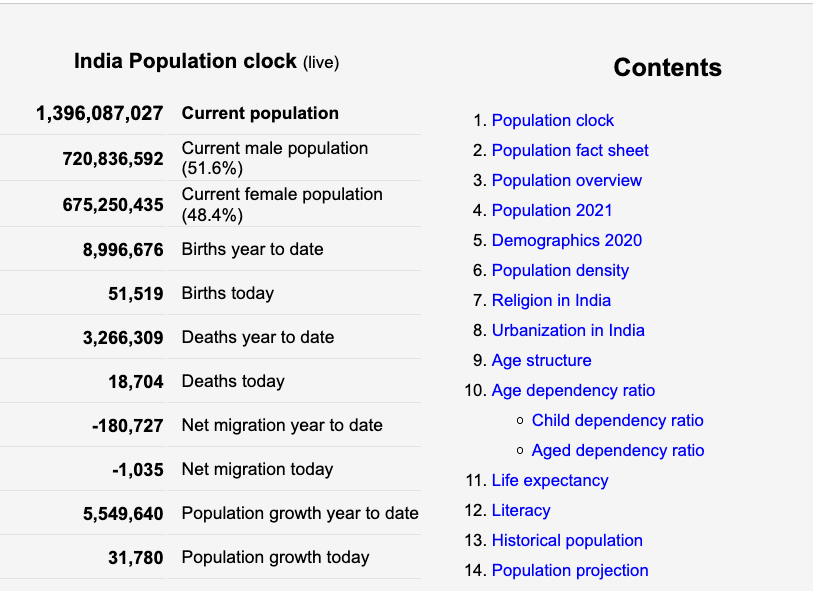
Task: Click the India Population clock heading
Action: click(x=186, y=62)
